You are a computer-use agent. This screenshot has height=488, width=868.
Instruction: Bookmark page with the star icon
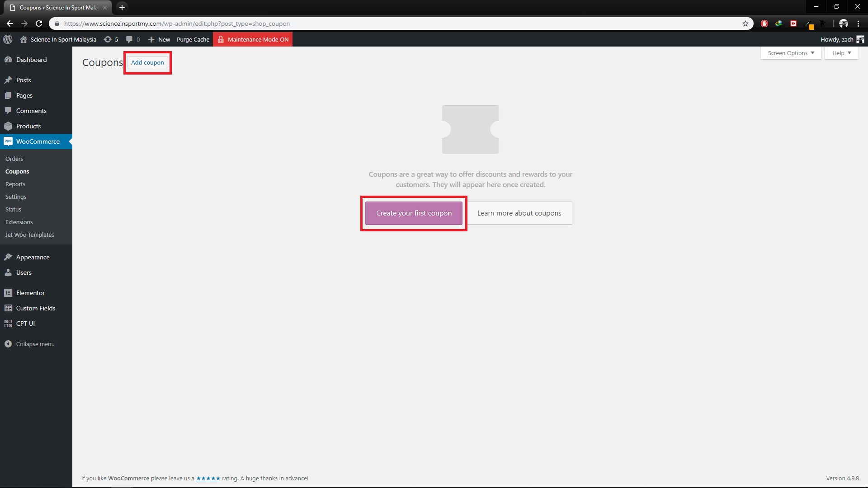click(745, 23)
